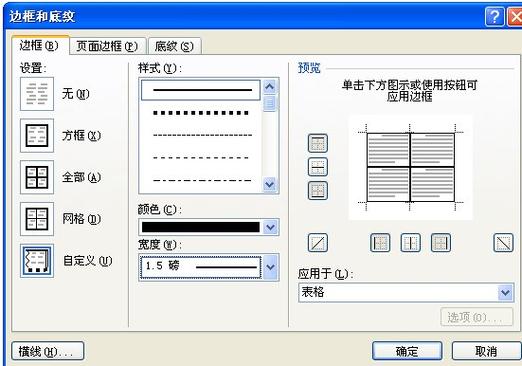Select the Grid (网格) border setting icon
This screenshot has width=522, height=366.
click(37, 219)
